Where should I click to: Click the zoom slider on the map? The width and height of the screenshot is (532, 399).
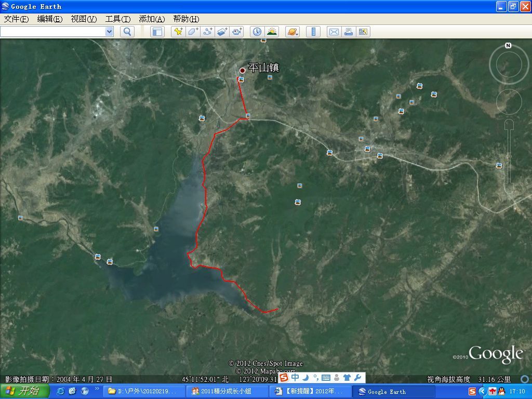(x=509, y=156)
